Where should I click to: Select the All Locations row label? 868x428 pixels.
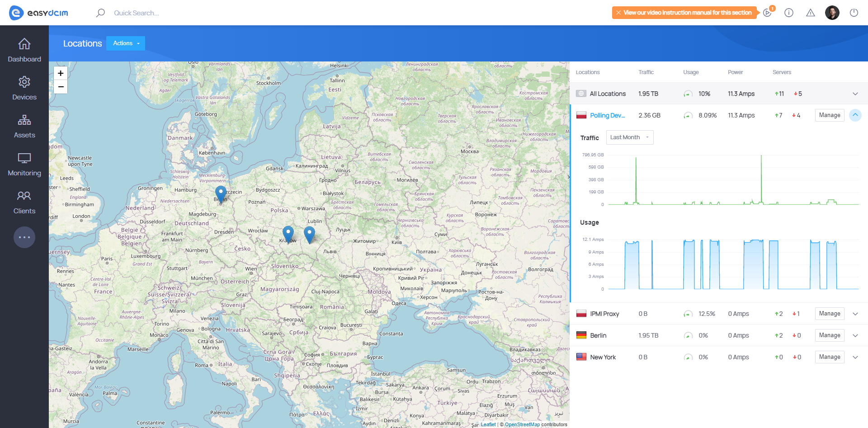[608, 94]
